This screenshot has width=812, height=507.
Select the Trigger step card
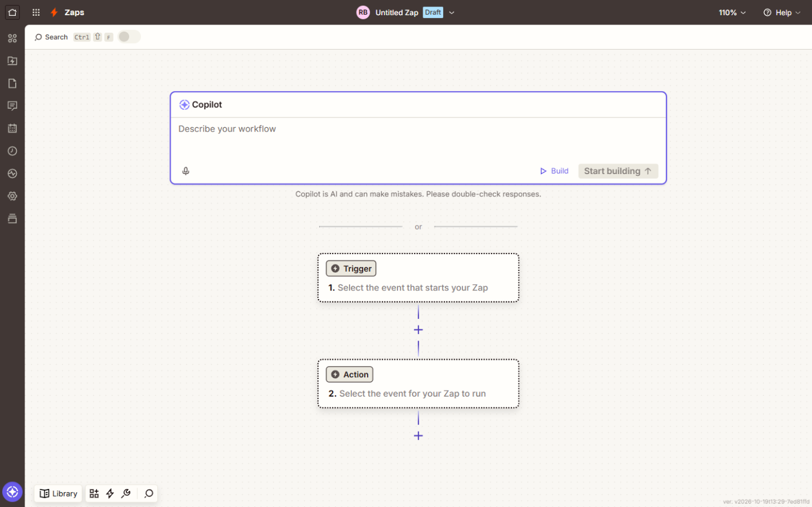pos(418,277)
